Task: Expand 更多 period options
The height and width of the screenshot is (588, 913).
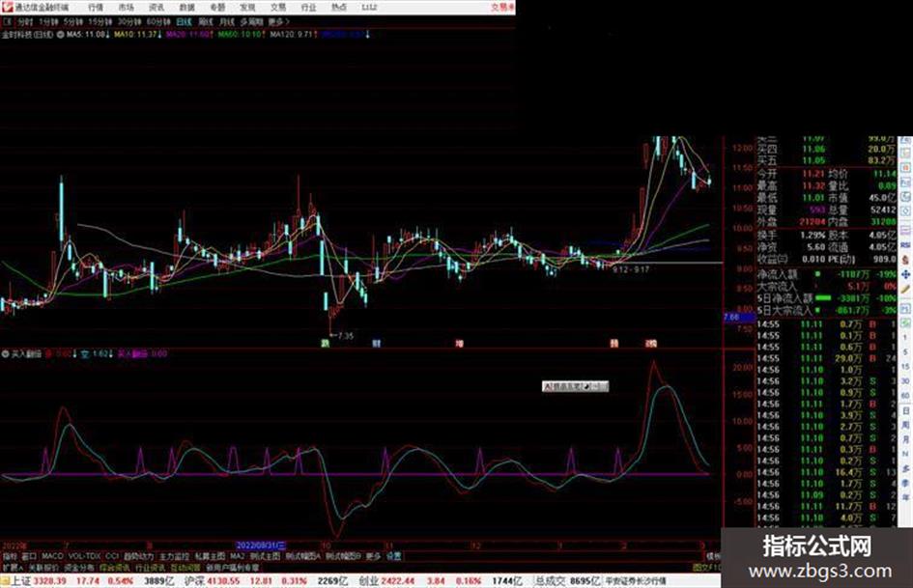Action: (x=278, y=21)
